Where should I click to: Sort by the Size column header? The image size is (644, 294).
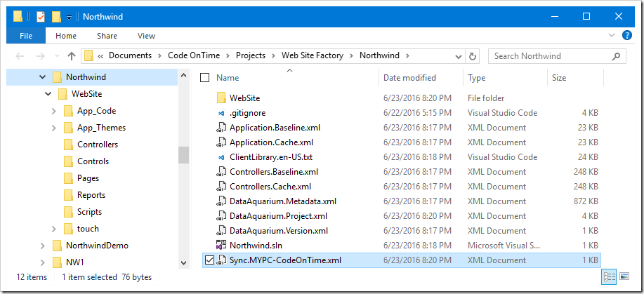click(x=559, y=78)
